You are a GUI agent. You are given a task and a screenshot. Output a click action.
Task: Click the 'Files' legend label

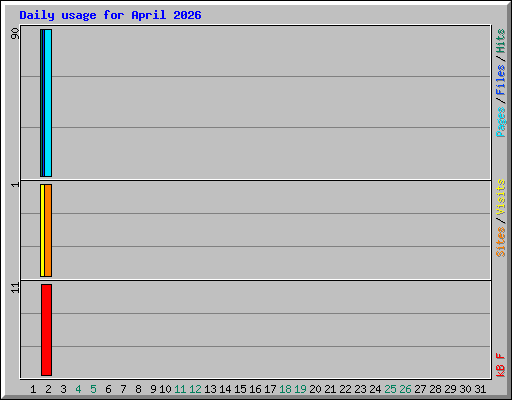500,80
